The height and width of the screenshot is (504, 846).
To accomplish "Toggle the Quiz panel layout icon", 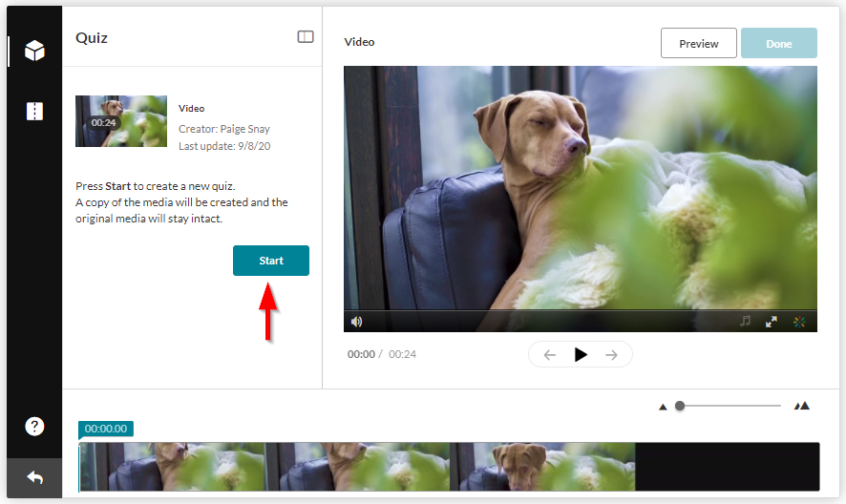I will [306, 37].
